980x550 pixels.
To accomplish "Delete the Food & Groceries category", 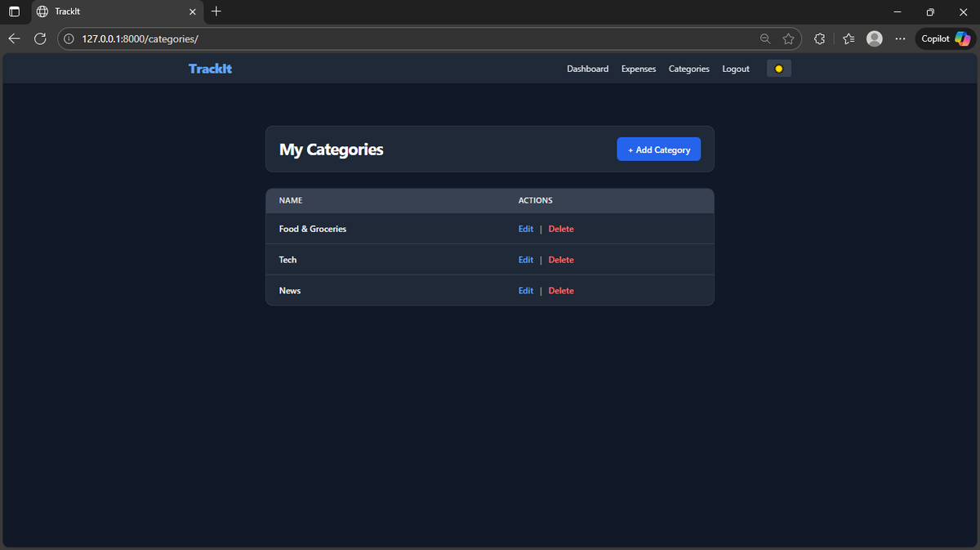I will click(561, 229).
